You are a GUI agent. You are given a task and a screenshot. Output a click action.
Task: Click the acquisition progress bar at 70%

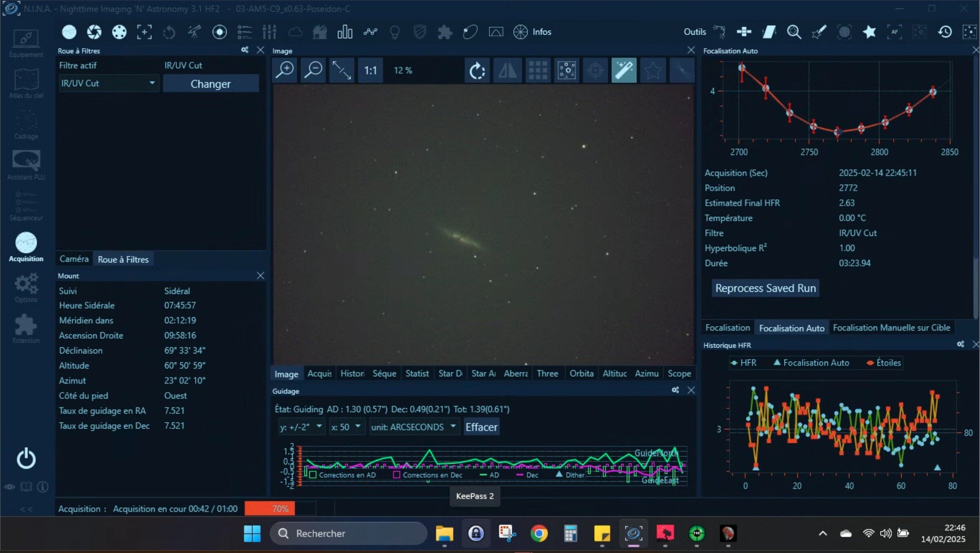[280, 509]
